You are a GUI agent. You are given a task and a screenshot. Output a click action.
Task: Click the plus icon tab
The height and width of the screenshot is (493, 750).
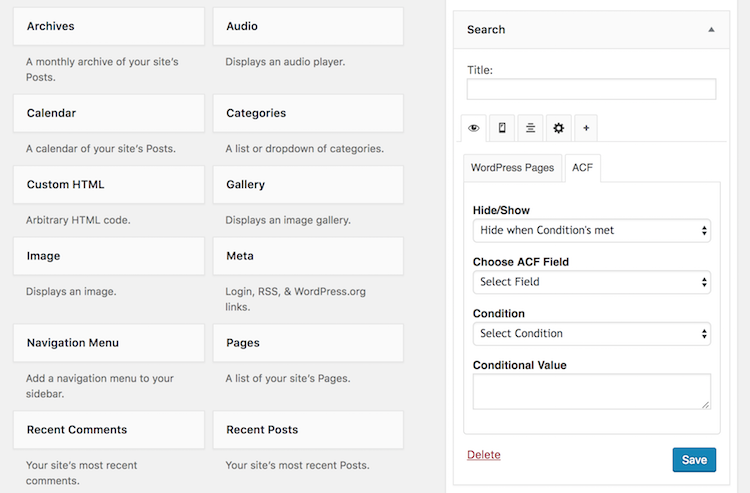coord(586,128)
